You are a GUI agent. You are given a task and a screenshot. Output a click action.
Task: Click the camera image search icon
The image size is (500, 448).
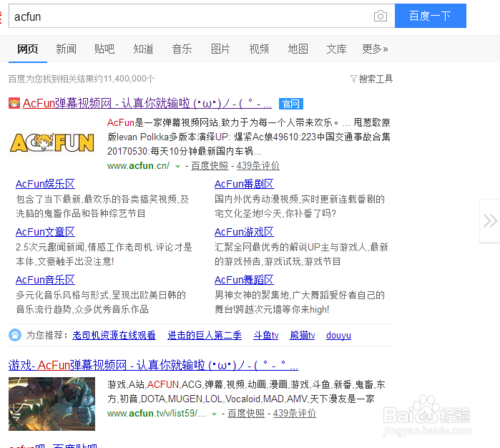coord(380,16)
